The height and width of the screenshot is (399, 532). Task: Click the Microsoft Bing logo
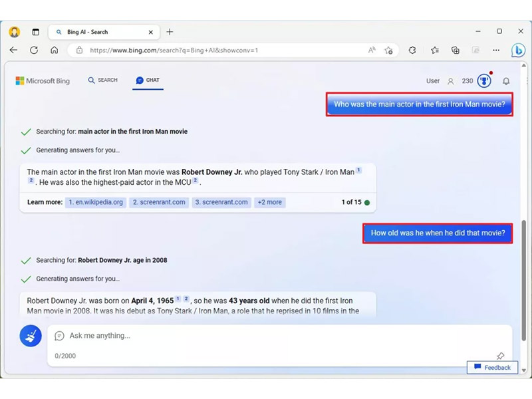tap(43, 80)
